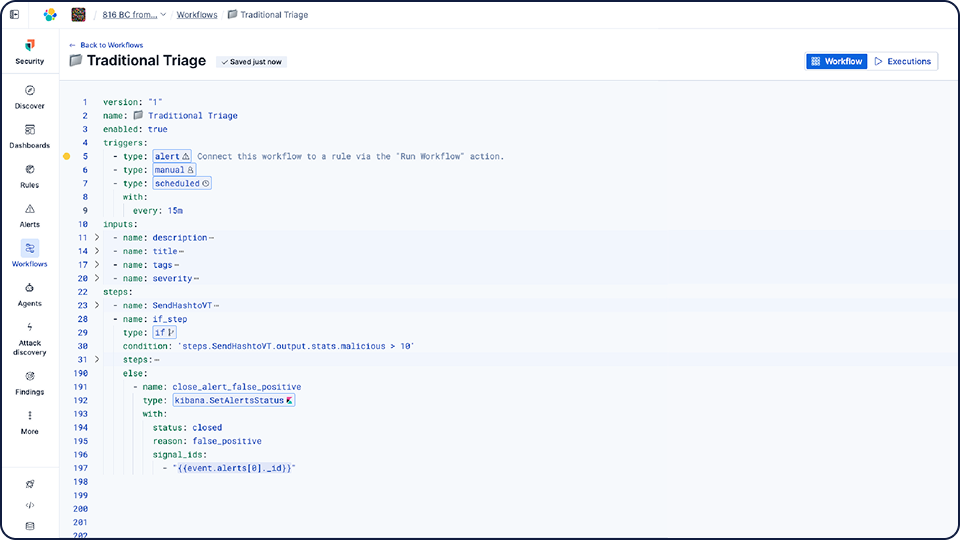Open Discover in the sidebar

29,97
